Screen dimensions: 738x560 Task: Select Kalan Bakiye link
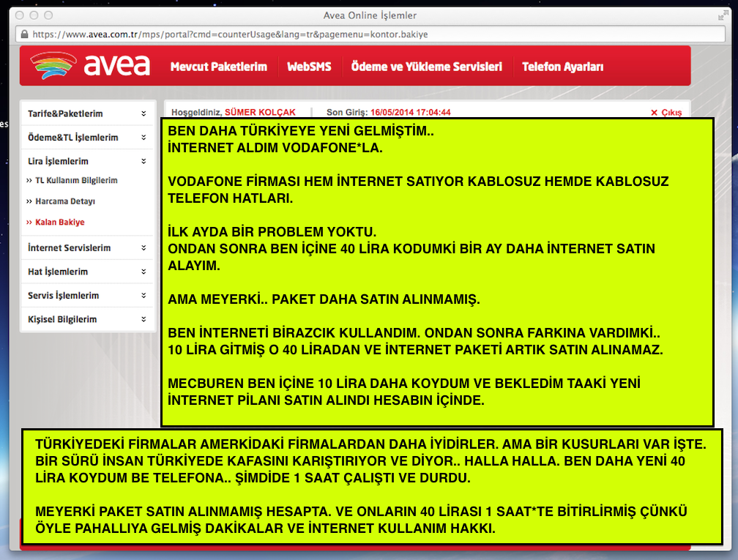click(60, 222)
